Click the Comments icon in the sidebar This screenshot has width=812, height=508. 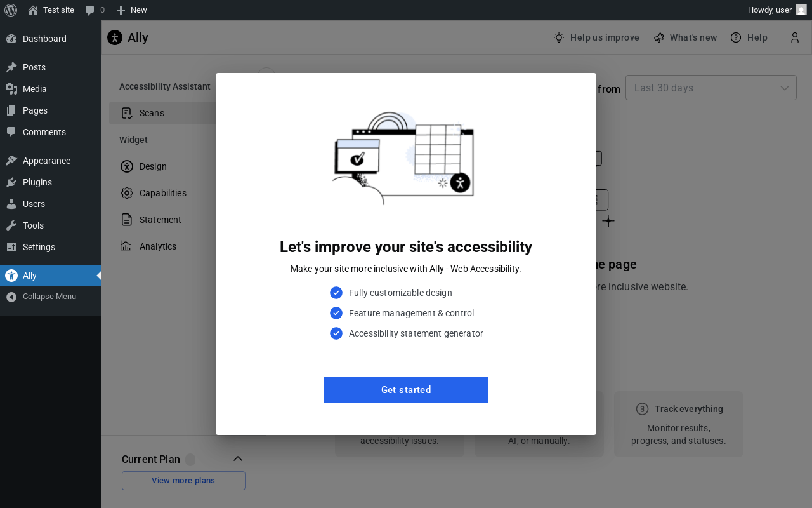click(11, 132)
